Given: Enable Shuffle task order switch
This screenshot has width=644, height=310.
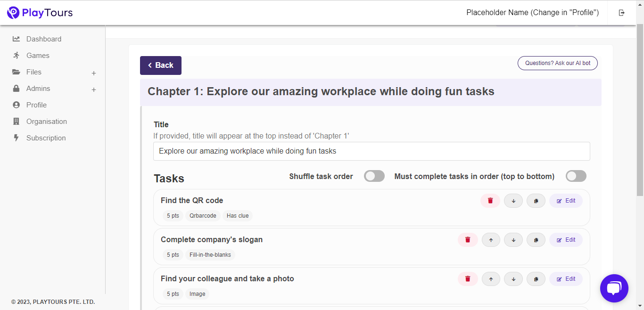Looking at the screenshot, I should [x=374, y=176].
